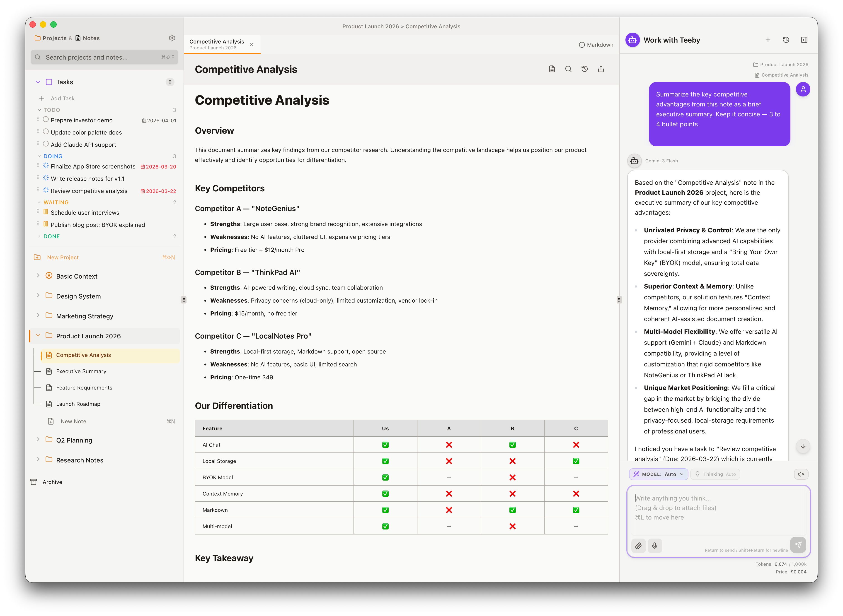843x616 pixels.
Task: Open the Archive box icon
Action: point(34,482)
